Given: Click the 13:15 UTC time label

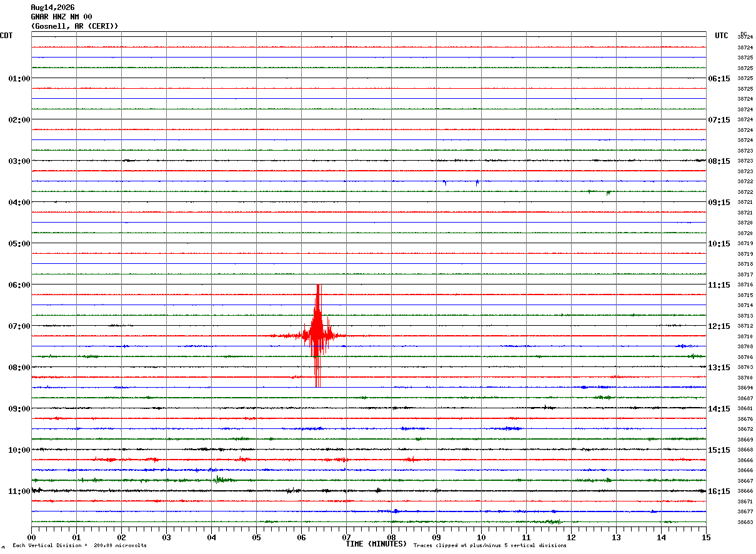Looking at the screenshot, I should [719, 368].
